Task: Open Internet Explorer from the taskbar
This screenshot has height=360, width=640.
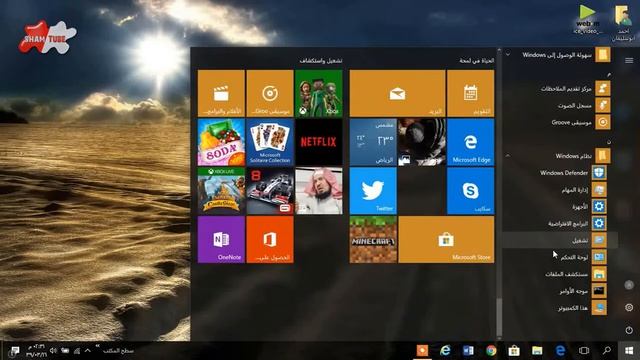Action: [445, 351]
